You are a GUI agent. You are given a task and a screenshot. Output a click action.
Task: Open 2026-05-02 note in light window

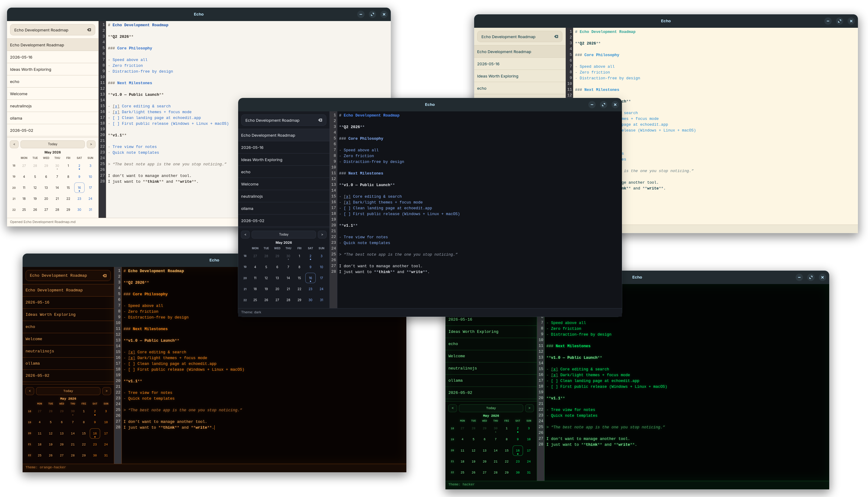pos(53,130)
